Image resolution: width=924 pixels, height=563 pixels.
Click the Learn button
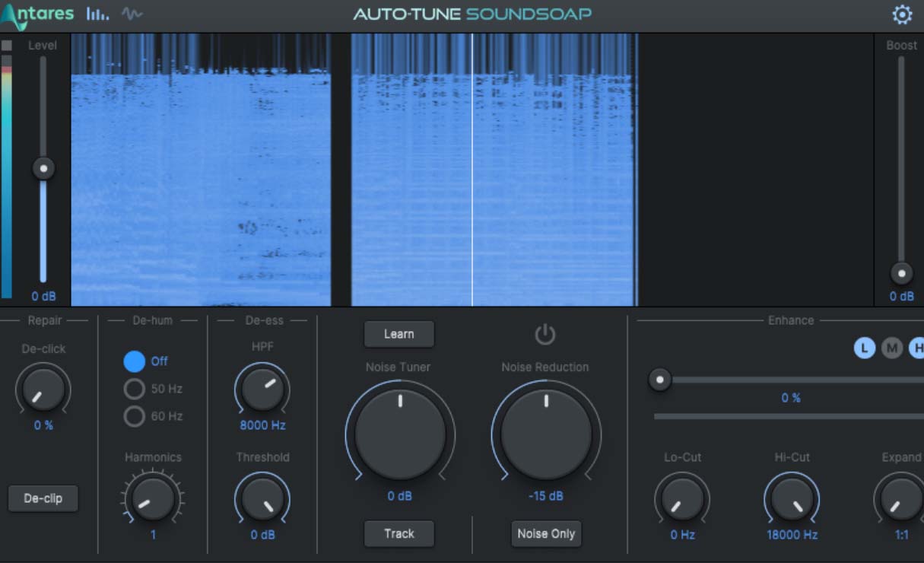point(399,334)
